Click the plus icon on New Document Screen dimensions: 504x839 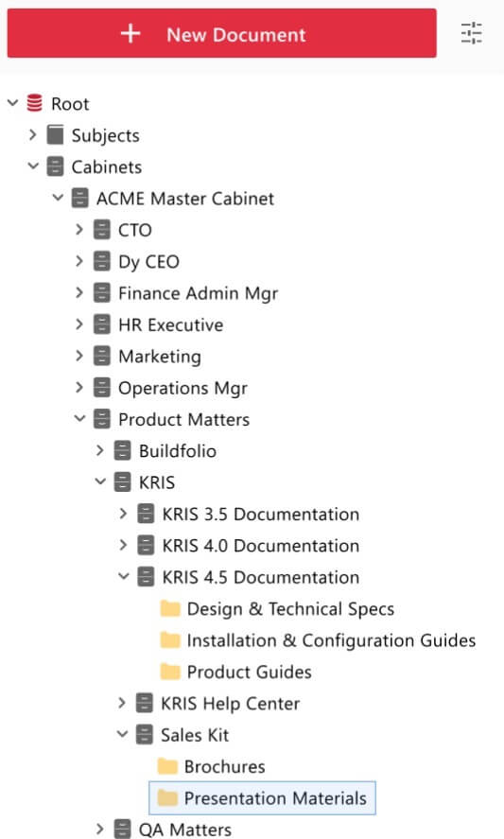point(130,34)
